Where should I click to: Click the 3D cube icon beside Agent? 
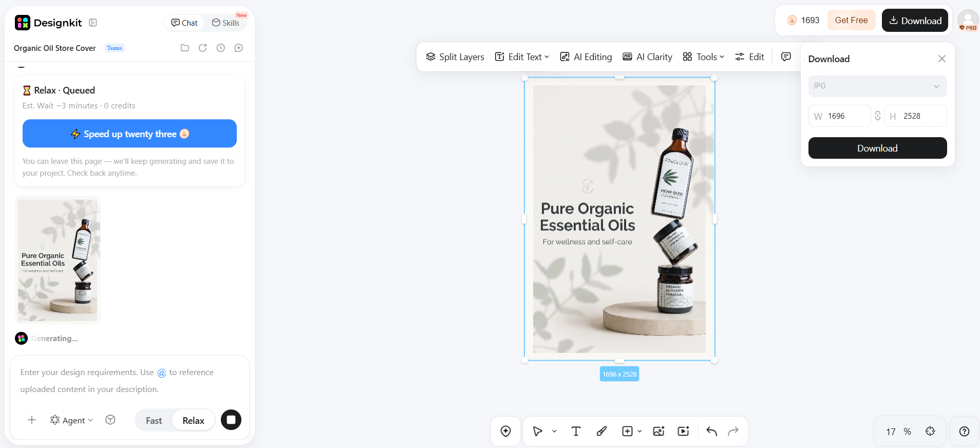[x=110, y=420]
